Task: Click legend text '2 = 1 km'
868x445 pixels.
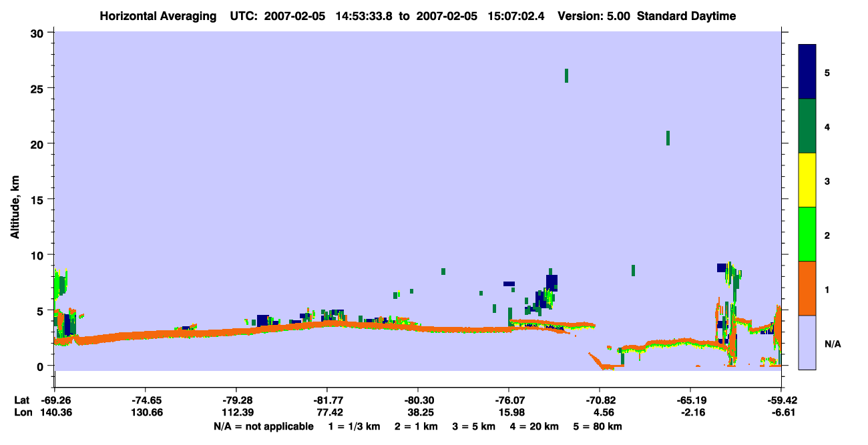Action: (416, 426)
